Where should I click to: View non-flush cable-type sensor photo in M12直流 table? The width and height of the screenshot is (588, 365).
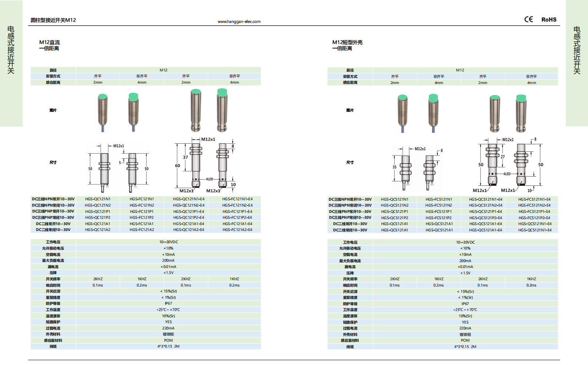(133, 112)
